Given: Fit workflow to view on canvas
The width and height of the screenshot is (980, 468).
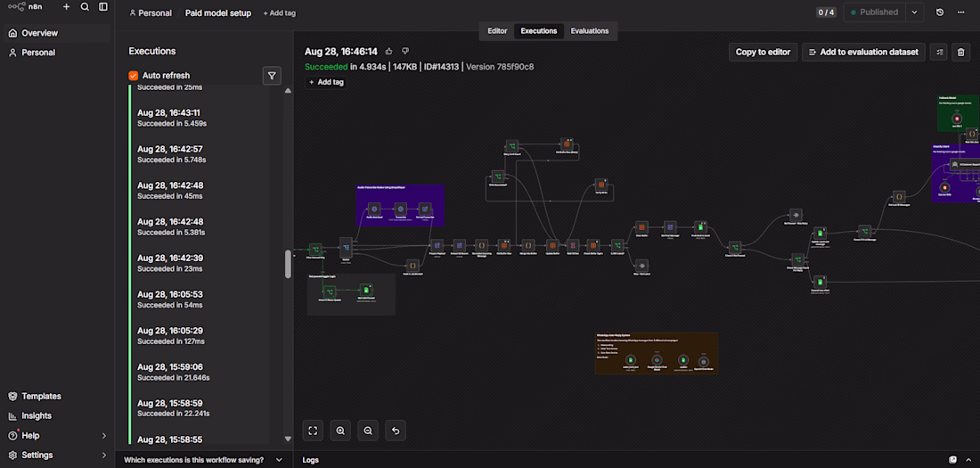Looking at the screenshot, I should tap(313, 431).
